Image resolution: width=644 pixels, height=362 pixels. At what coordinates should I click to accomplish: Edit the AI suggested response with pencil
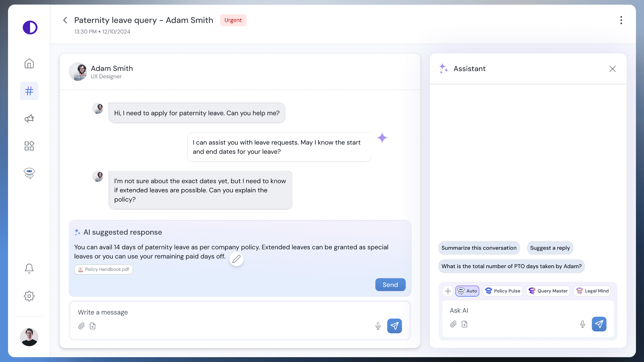236,259
